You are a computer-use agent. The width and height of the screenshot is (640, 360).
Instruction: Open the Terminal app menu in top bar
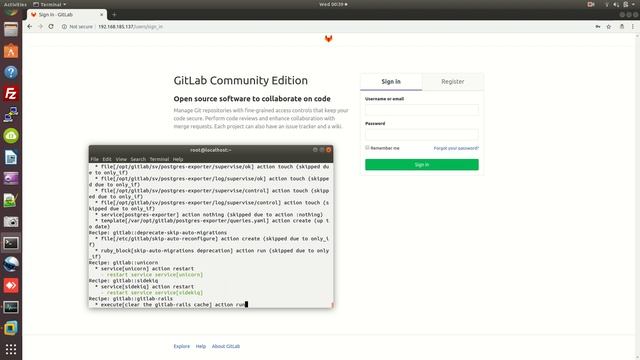49,4
